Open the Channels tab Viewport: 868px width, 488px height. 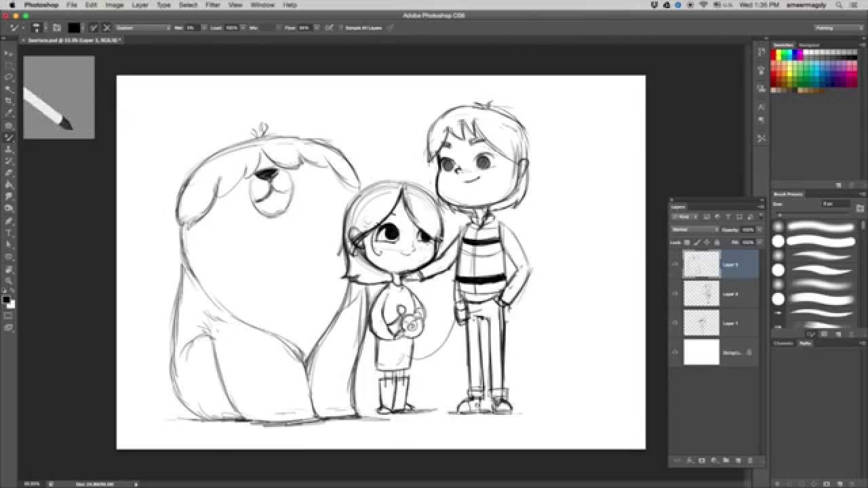[783, 343]
